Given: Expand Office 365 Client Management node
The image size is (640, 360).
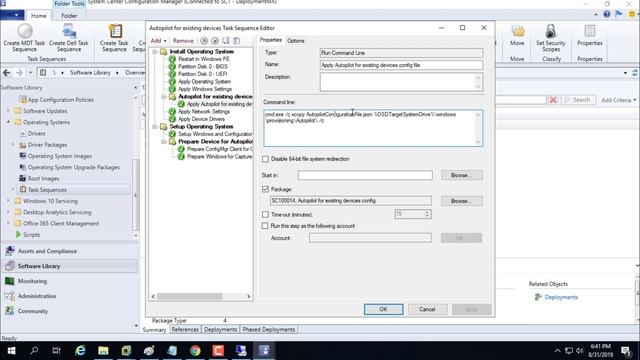Looking at the screenshot, I should point(8,224).
